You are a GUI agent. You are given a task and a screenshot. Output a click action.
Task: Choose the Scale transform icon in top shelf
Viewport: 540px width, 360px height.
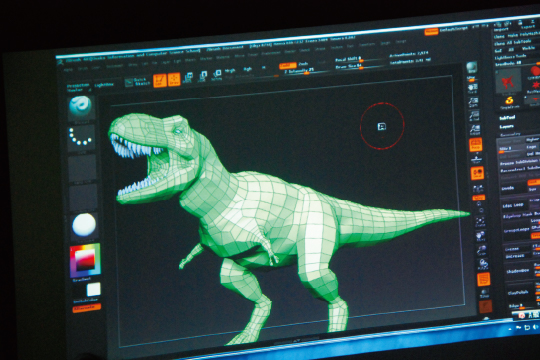click(202, 76)
